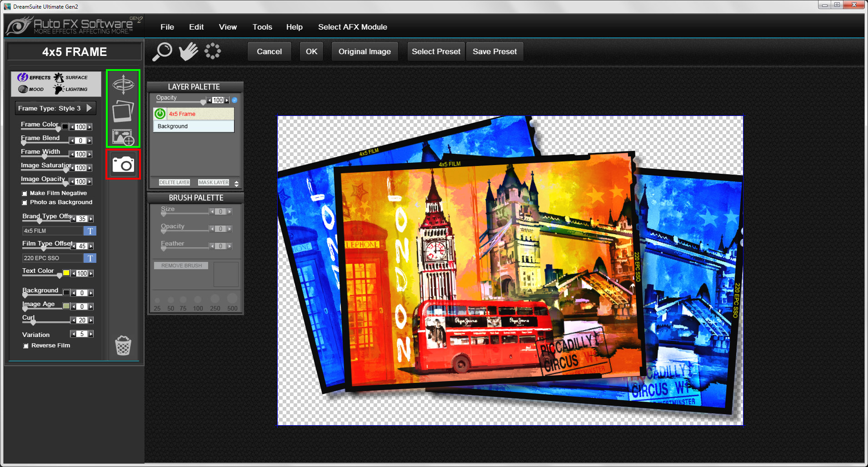868x467 pixels.
Task: Click the dotted circle tool icon
Action: pyautogui.click(x=213, y=51)
